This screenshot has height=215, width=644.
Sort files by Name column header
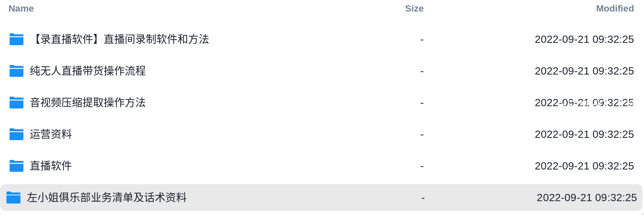tap(21, 9)
